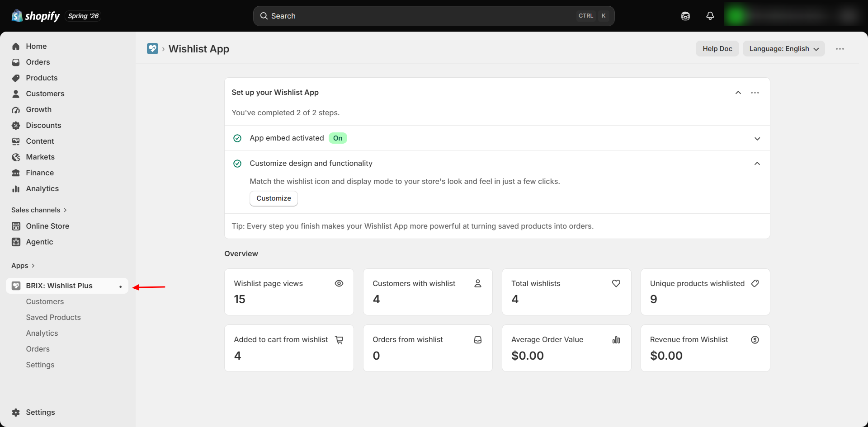Click inbox icon on Orders from wishlist card
Viewport: 868px width, 427px height.
point(478,340)
